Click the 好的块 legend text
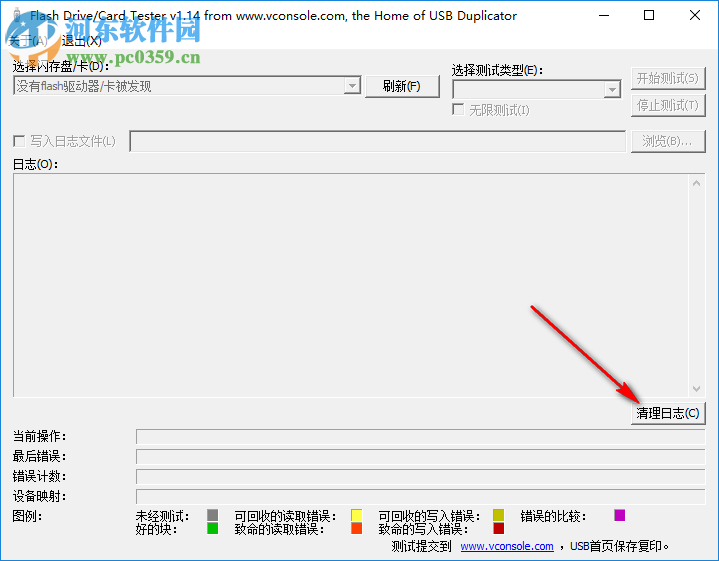 coord(156,529)
